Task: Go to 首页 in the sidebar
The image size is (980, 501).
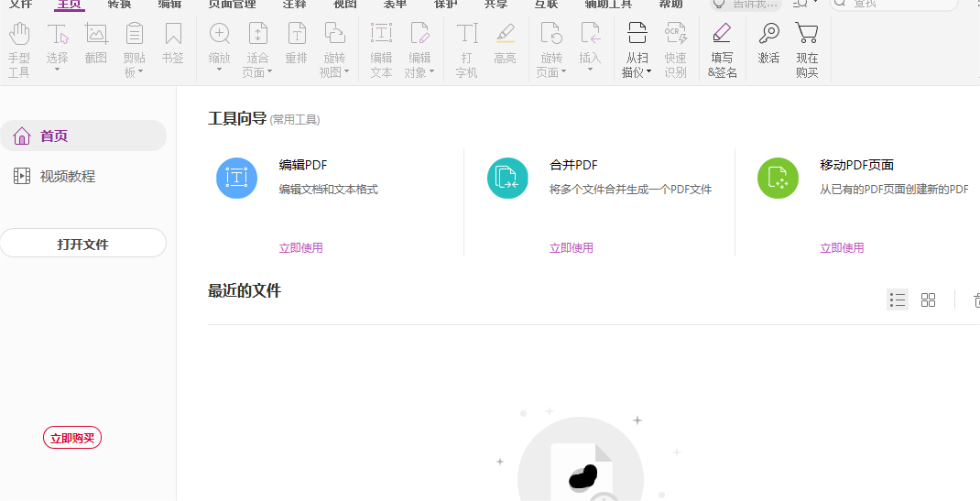Action: click(x=83, y=136)
